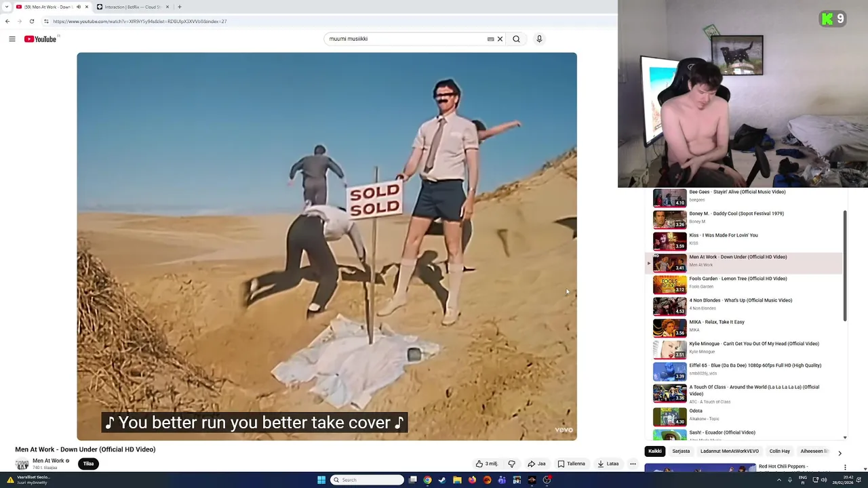This screenshot has width=868, height=488.
Task: Select the Ladannut MenAtWorkVEVO chip
Action: [730, 451]
